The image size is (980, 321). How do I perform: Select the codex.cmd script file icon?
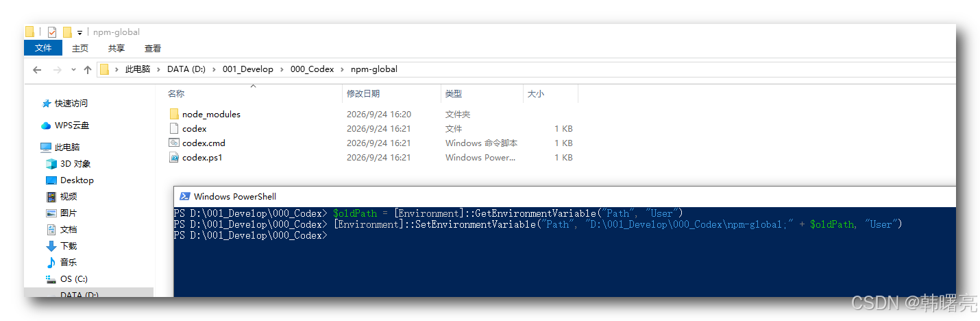point(174,143)
